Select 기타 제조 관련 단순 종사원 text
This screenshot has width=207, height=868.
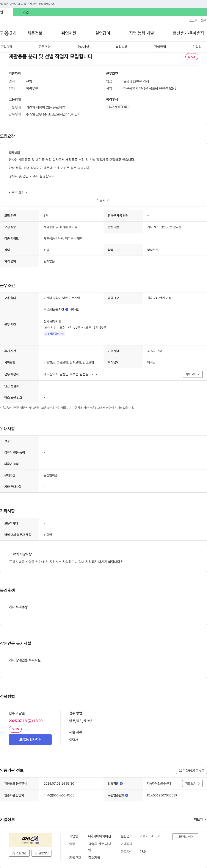[164, 227]
